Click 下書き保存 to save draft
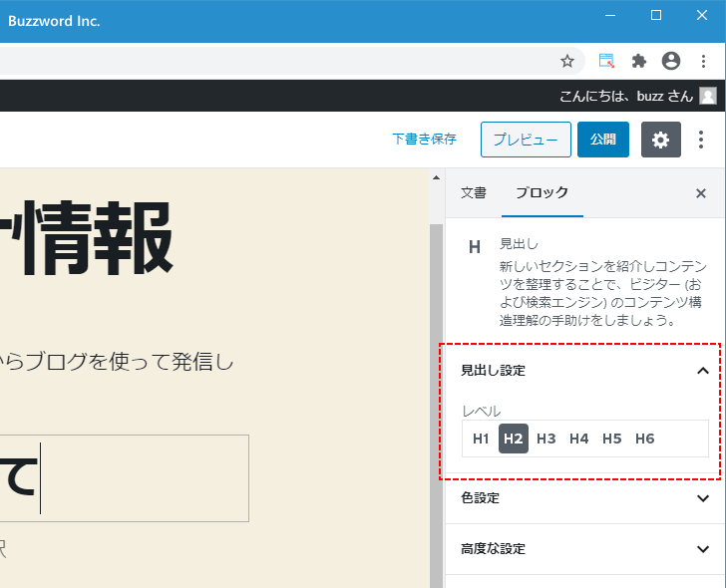 [x=425, y=140]
